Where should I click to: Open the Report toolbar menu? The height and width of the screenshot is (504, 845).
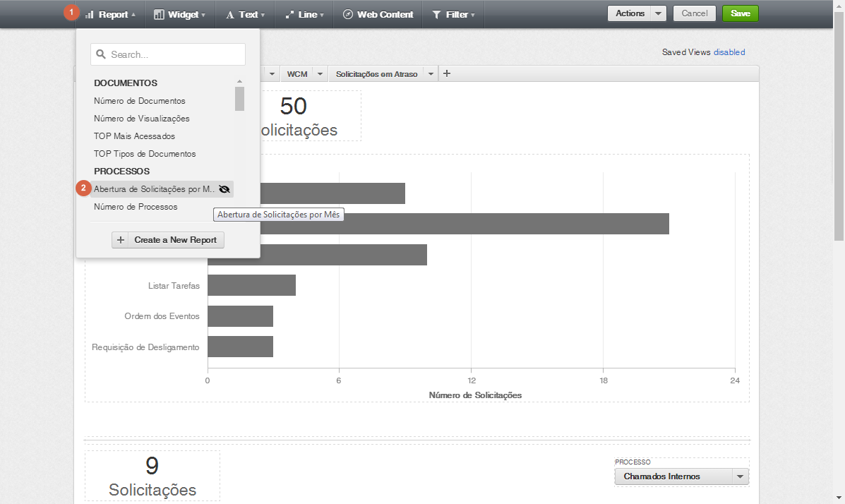[x=110, y=15]
